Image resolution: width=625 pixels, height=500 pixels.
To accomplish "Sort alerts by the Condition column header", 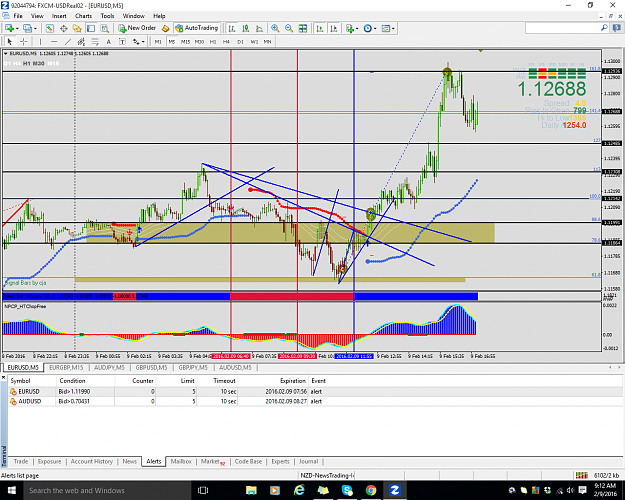I will (x=72, y=381).
